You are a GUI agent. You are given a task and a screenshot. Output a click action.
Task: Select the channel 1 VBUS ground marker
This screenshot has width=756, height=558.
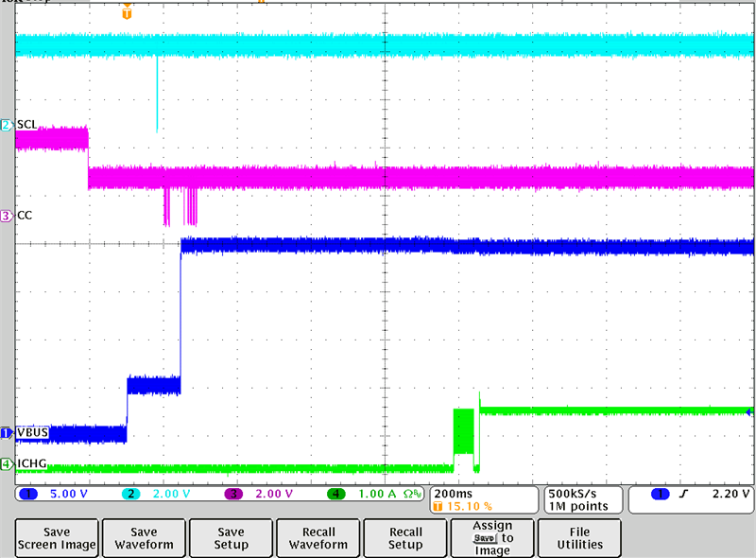pos(7,432)
